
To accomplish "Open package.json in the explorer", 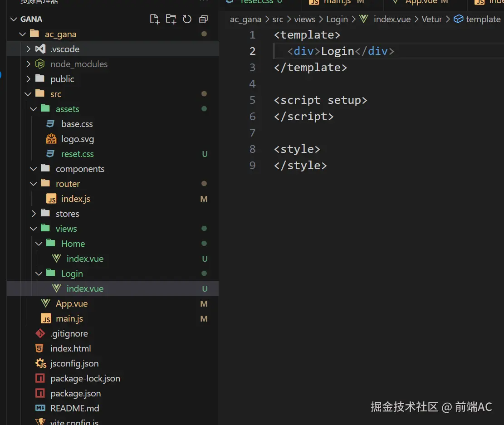I will 75,394.
